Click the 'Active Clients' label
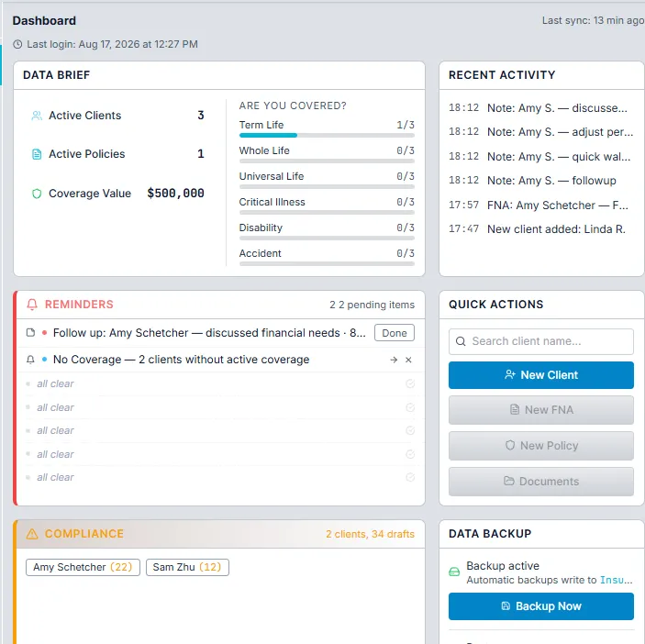Viewport: 645px width, 644px height. pos(84,116)
